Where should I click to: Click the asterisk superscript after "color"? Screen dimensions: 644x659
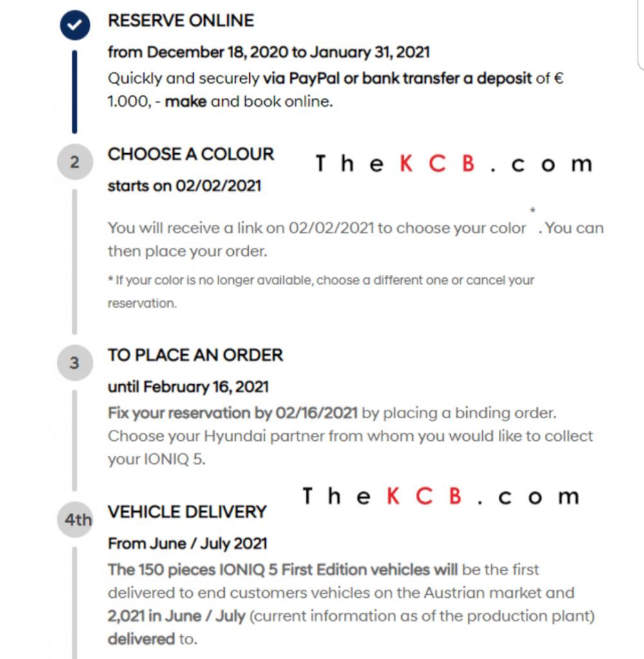pos(533,211)
